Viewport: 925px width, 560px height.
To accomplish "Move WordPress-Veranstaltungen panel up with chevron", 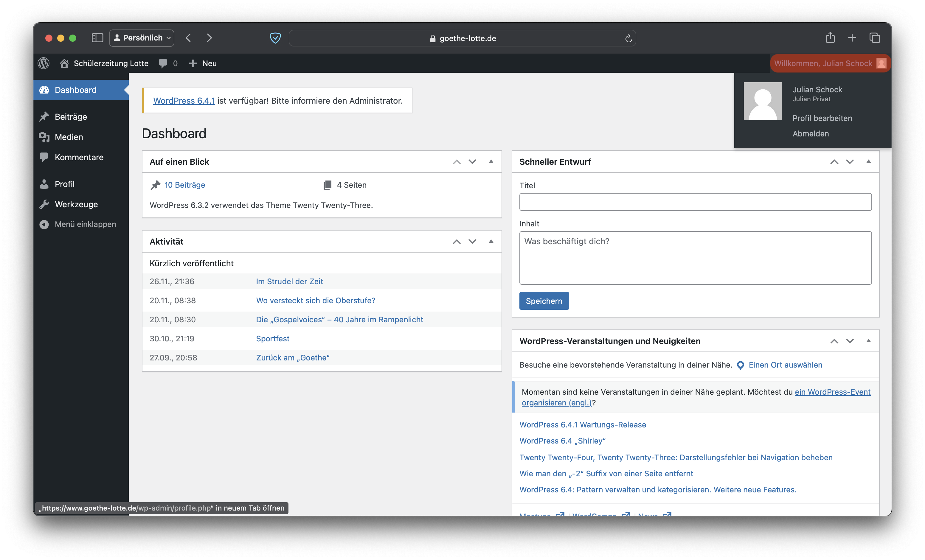I will [x=834, y=341].
